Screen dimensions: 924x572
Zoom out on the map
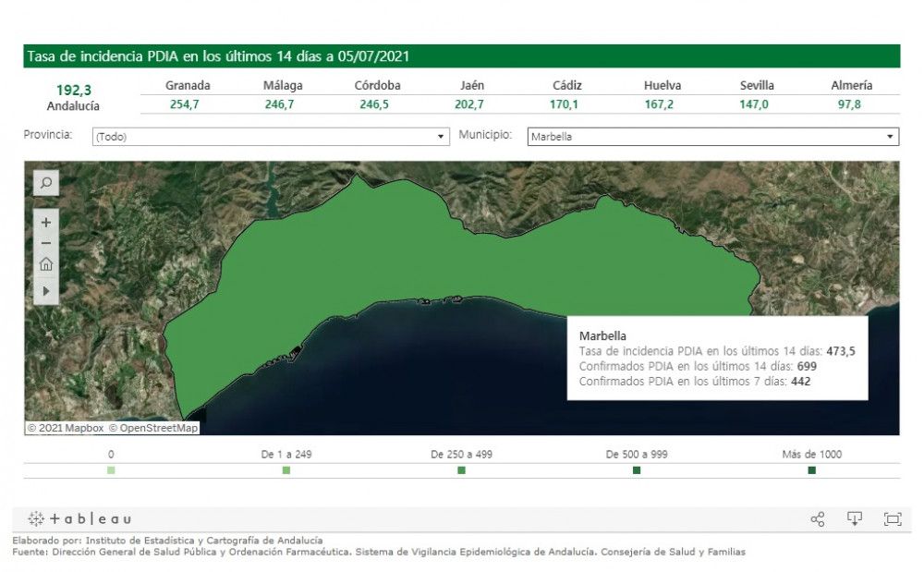(x=46, y=243)
